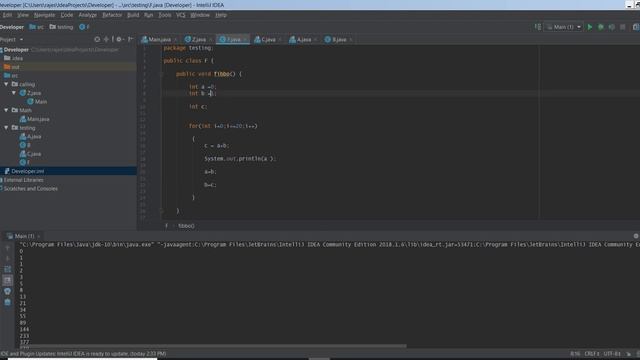Open Refactor menu
640x360 pixels.
(x=112, y=15)
